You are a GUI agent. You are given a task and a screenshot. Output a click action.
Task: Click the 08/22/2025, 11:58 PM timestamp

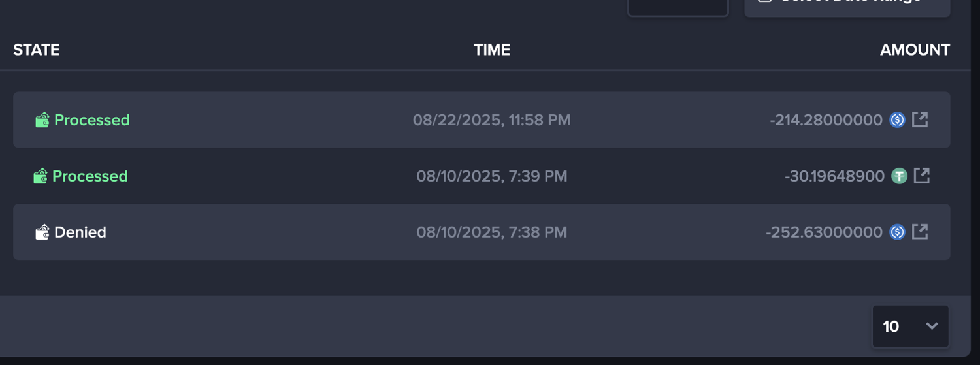(492, 120)
